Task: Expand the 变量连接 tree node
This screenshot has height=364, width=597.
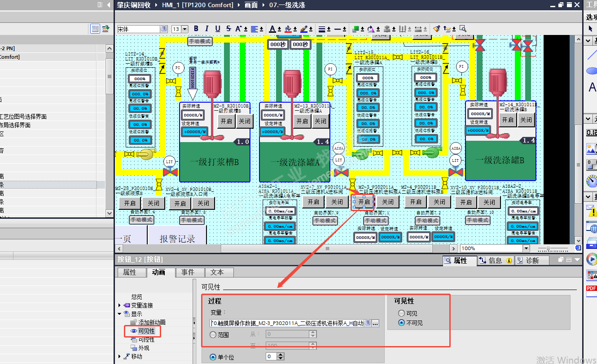Action: pyautogui.click(x=119, y=305)
